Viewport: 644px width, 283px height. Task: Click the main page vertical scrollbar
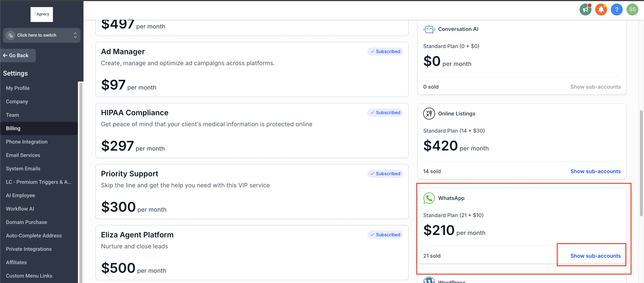[641, 163]
